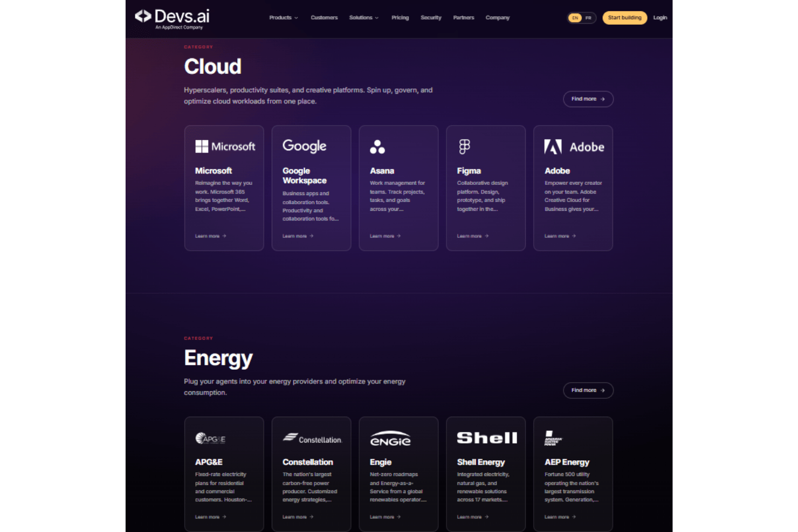This screenshot has width=798, height=532.
Task: Click Learn more under Constellation
Action: [x=298, y=517]
